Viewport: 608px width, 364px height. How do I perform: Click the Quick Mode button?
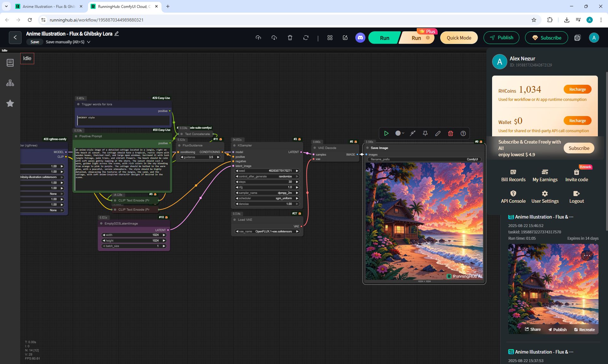pyautogui.click(x=459, y=38)
